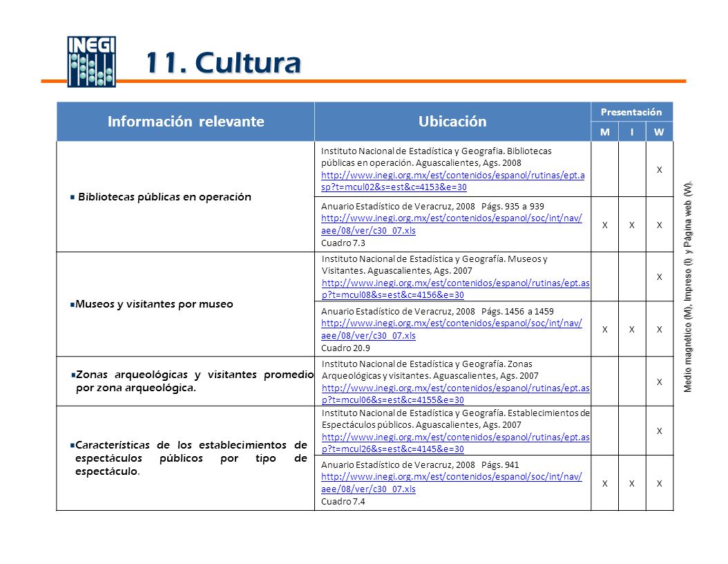Select the '11. Cultura' title

[223, 63]
